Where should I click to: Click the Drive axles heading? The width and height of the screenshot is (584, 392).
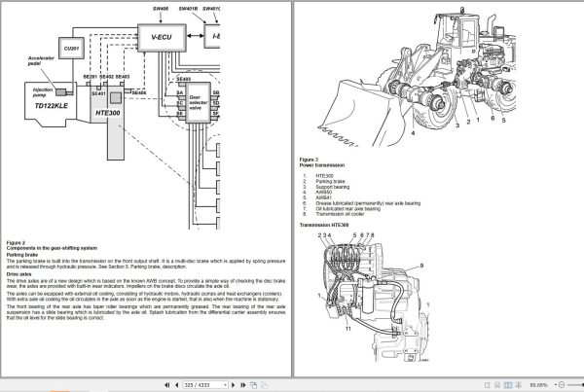tap(19, 274)
